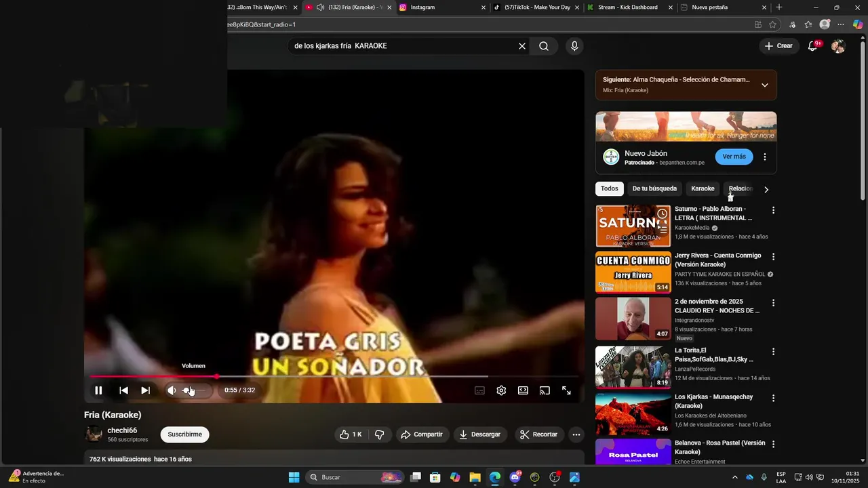The image size is (868, 488).
Task: Show more filter chips with right arrow
Action: tap(766, 189)
